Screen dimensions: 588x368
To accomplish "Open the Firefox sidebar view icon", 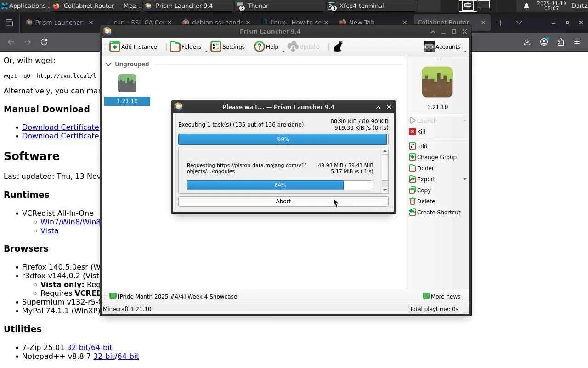I will [x=9, y=23].
